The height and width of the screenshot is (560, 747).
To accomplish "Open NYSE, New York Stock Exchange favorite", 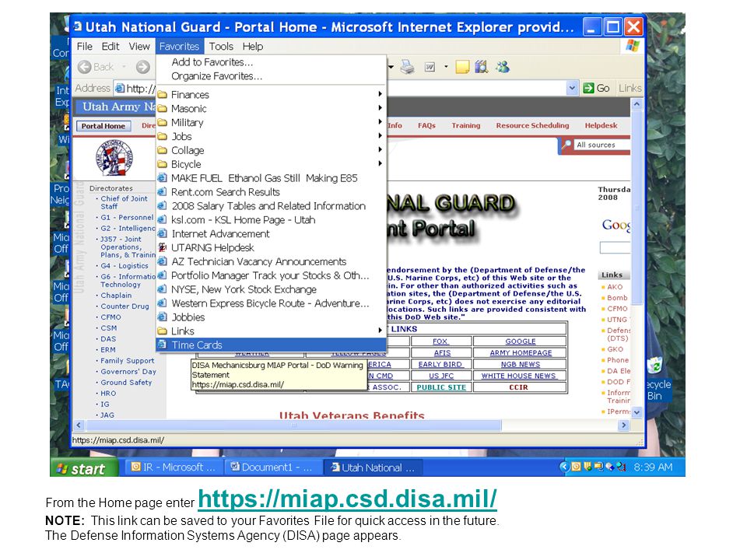I will click(271, 289).
